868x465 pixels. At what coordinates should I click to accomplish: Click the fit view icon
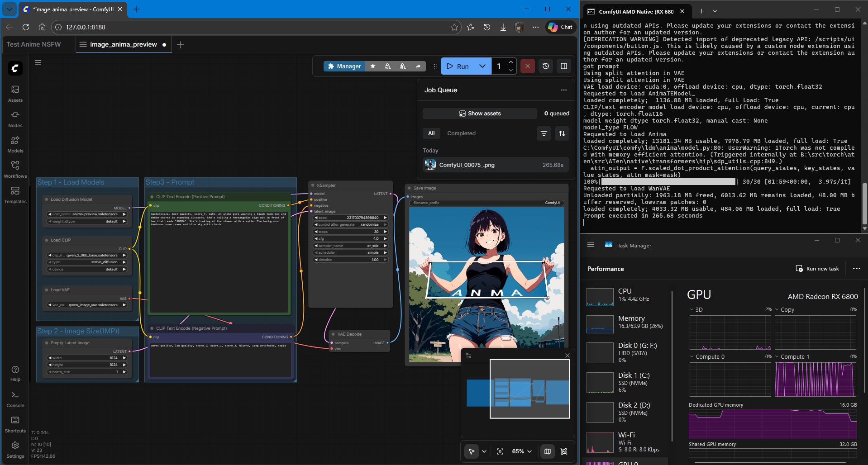click(x=500, y=451)
